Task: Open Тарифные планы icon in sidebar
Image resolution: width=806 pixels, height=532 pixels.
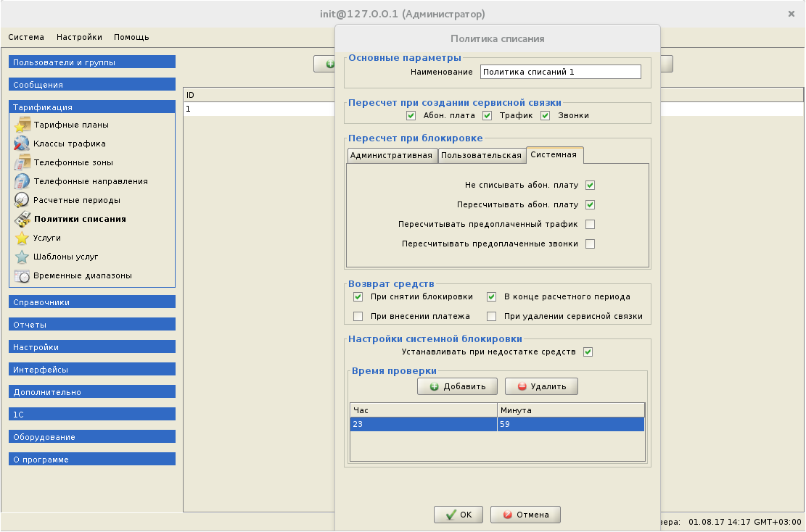Action: tap(22, 125)
